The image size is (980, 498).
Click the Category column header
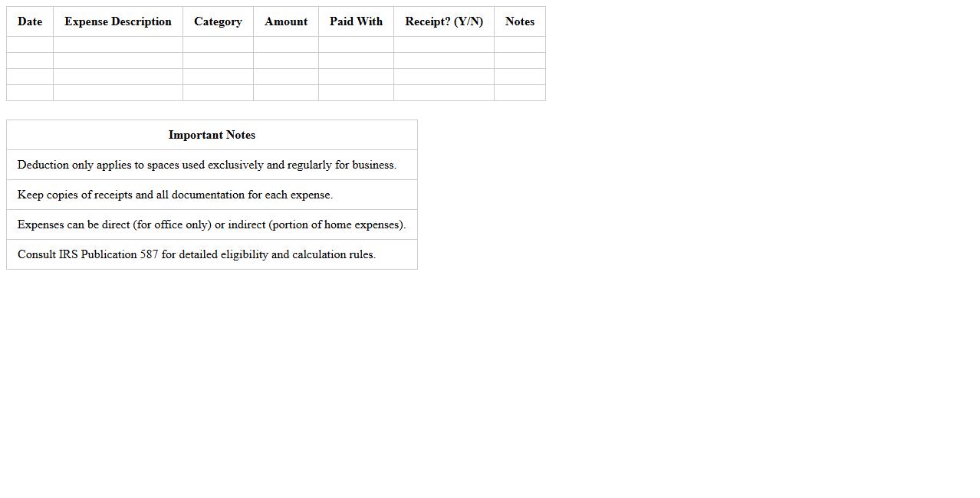(x=218, y=21)
